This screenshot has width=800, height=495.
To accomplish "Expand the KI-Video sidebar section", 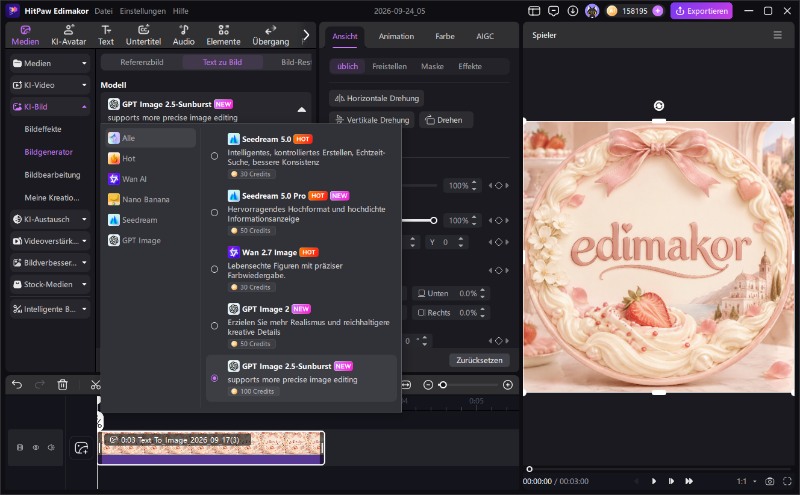I will coord(84,85).
